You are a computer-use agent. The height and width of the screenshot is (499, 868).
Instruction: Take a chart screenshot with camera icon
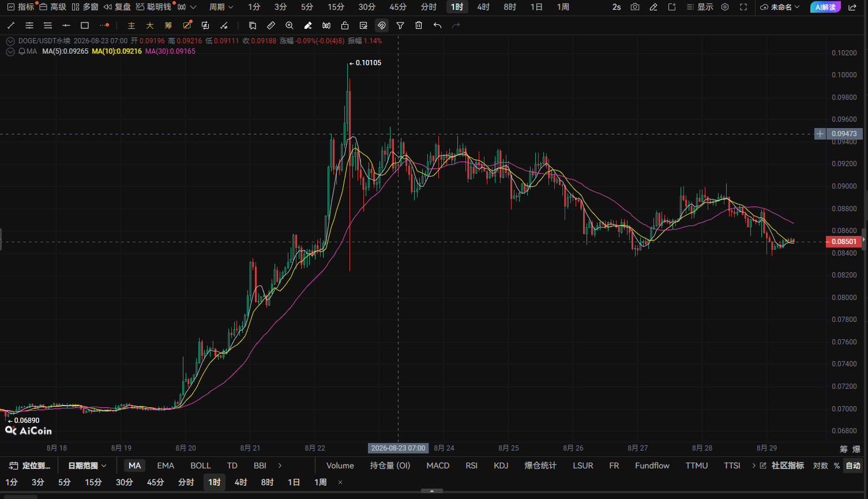635,7
